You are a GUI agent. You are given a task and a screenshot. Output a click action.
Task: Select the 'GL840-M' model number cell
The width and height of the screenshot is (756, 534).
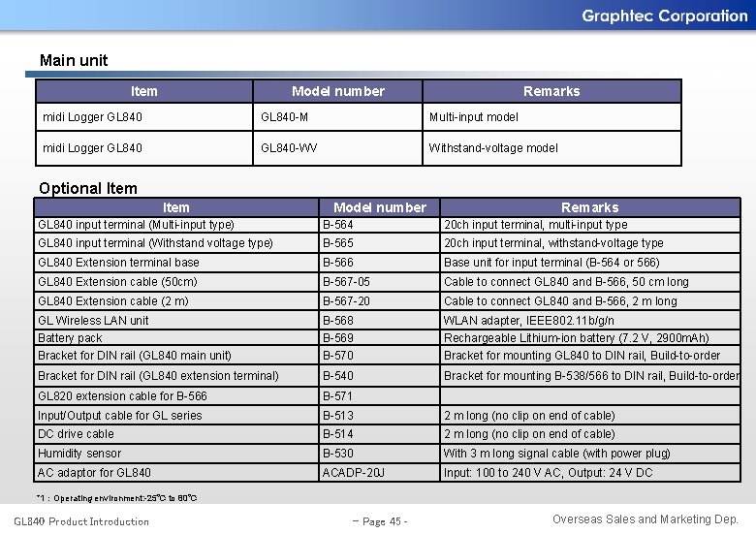[337, 117]
